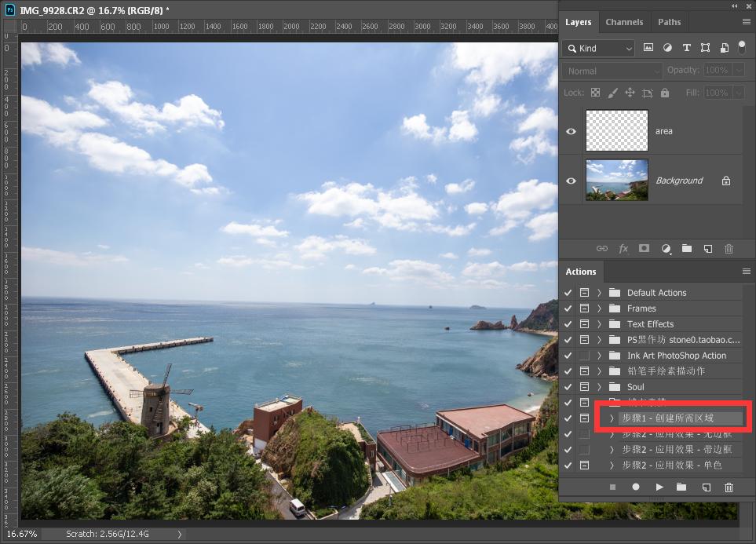The height and width of the screenshot is (544, 756).
Task: Create a new group folder in Layers
Action: point(687,248)
